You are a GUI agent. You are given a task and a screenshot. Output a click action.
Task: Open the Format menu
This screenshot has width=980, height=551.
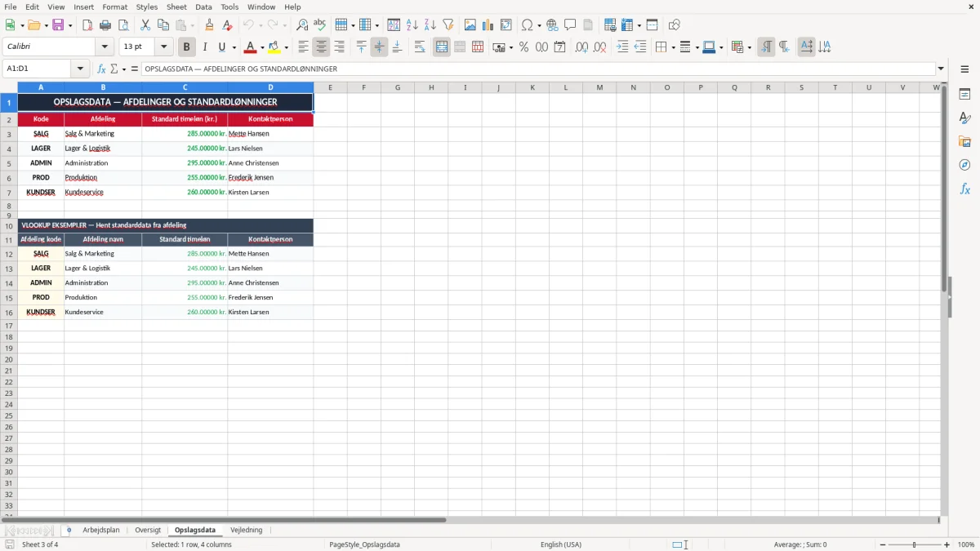click(115, 7)
